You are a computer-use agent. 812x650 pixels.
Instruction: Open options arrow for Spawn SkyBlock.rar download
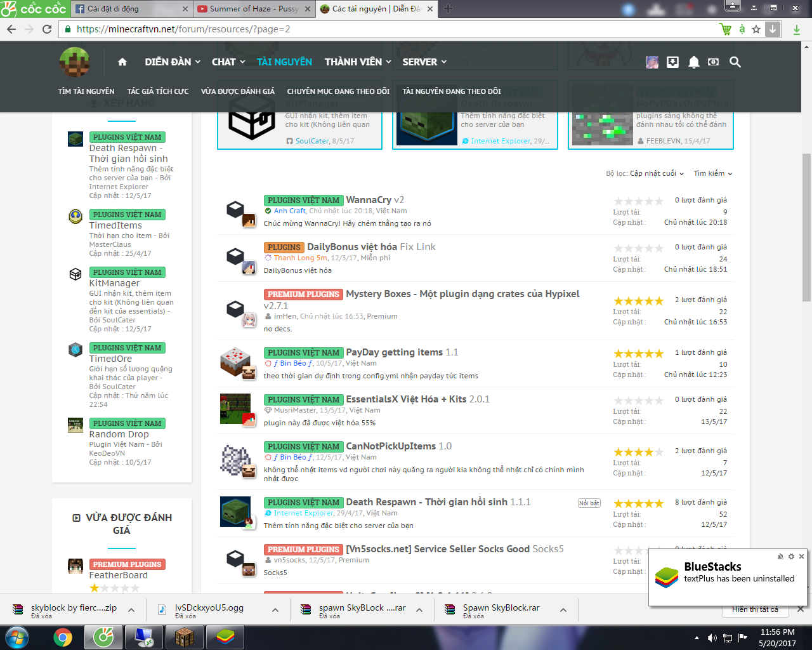click(x=563, y=610)
